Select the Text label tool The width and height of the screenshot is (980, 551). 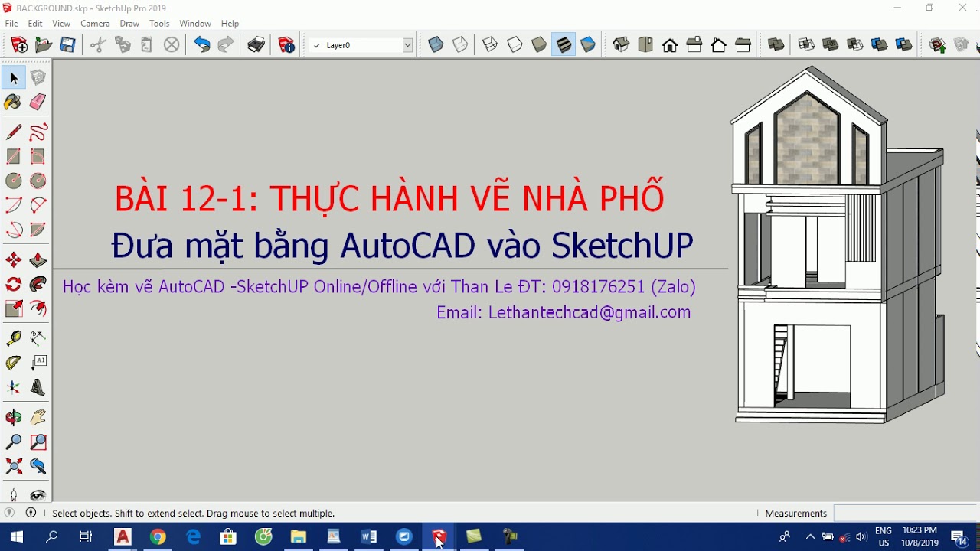click(x=38, y=363)
